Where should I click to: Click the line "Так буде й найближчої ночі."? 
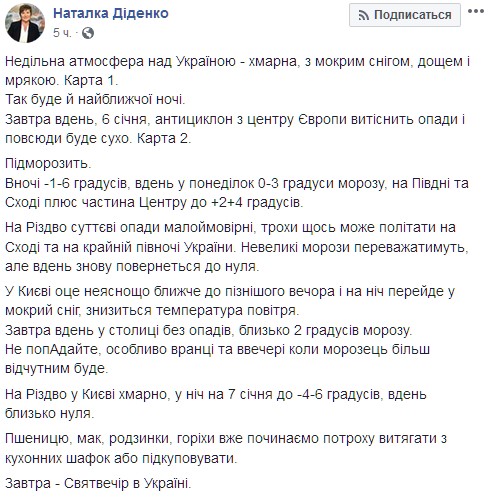pyautogui.click(x=95, y=99)
